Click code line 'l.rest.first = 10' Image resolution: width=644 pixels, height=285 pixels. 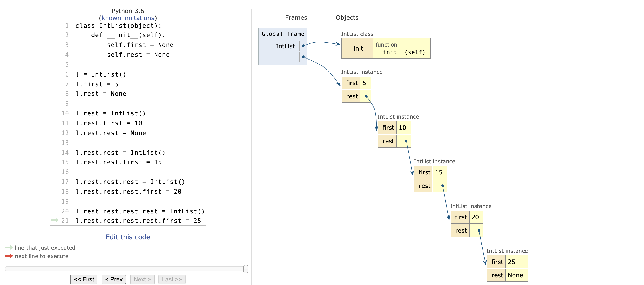pos(109,123)
